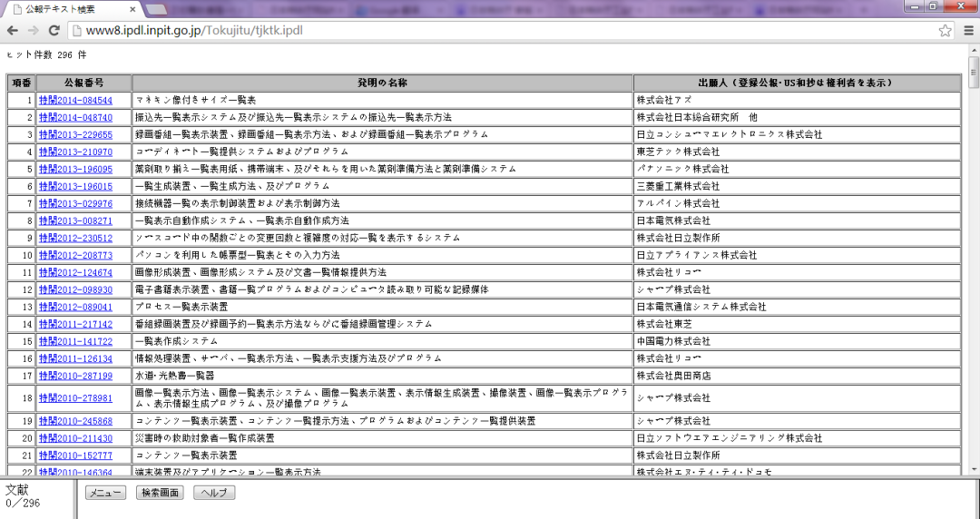Close the 公報テキスト検索 tab
Screen dimensions: 980x519
tap(132, 10)
